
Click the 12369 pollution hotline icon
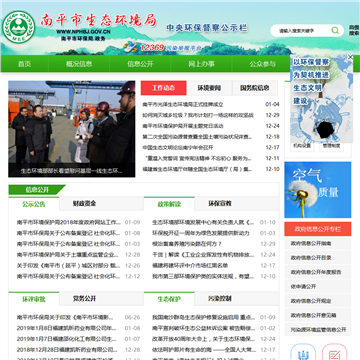pyautogui.click(x=130, y=48)
